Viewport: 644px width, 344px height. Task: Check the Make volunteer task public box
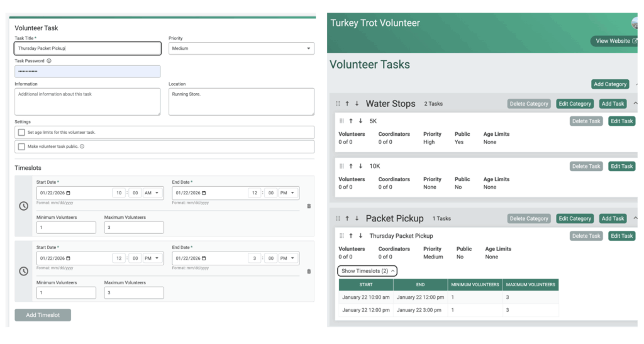click(x=22, y=147)
